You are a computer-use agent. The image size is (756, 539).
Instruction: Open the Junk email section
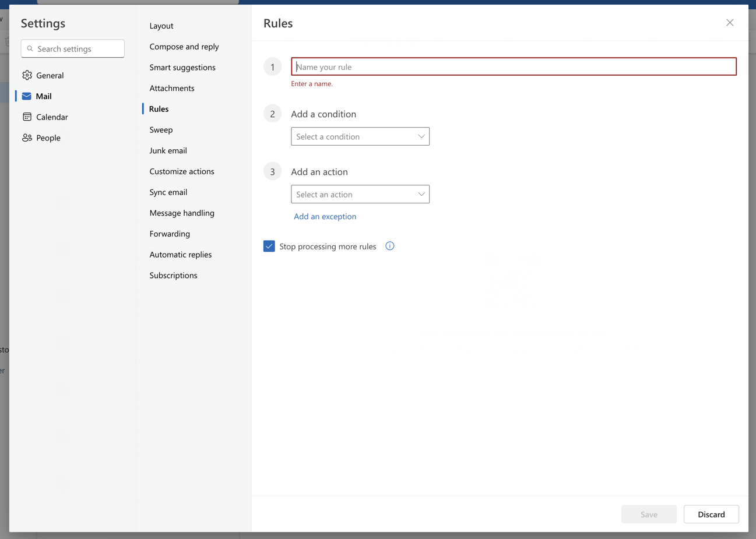pyautogui.click(x=168, y=150)
